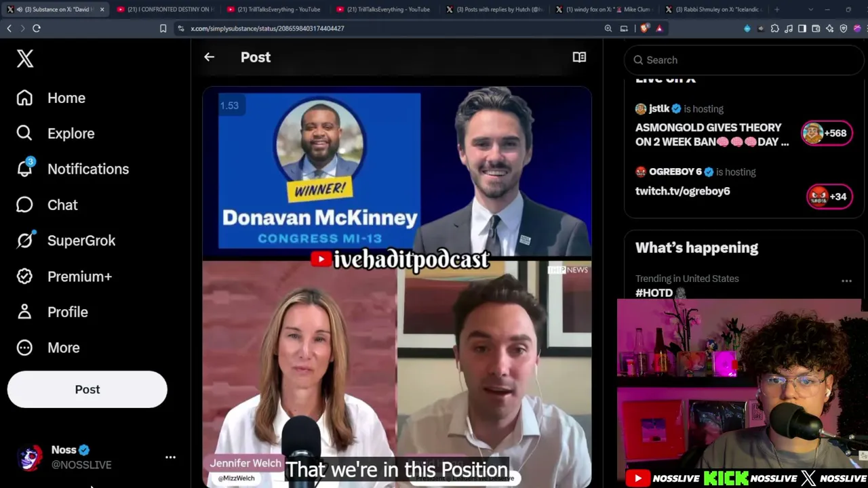The image size is (868, 488).
Task: Bookmark this page using the bookmark icon
Action: 163,28
